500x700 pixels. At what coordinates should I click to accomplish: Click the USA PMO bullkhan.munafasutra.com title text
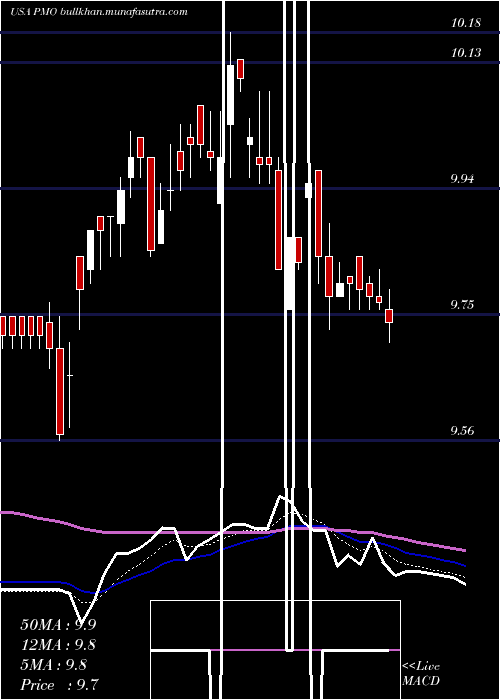(99, 12)
